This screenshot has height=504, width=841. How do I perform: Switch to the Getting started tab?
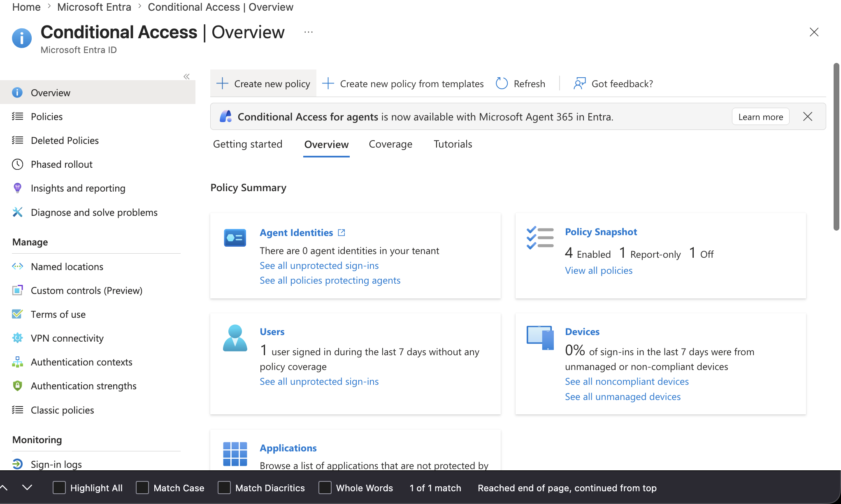pyautogui.click(x=248, y=144)
